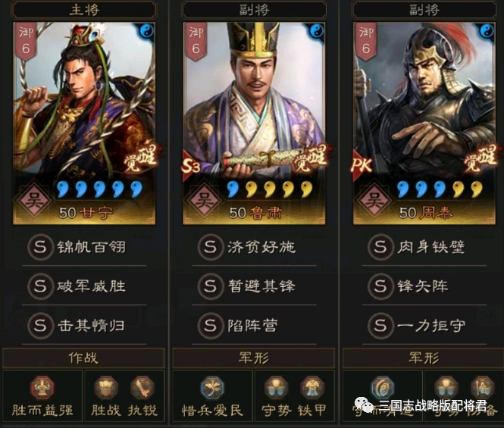
Task: Tap 周泰's star rating row
Action: 440,189
